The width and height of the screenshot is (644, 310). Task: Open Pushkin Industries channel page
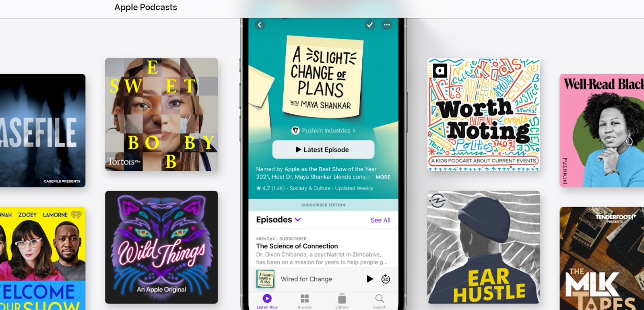click(329, 131)
